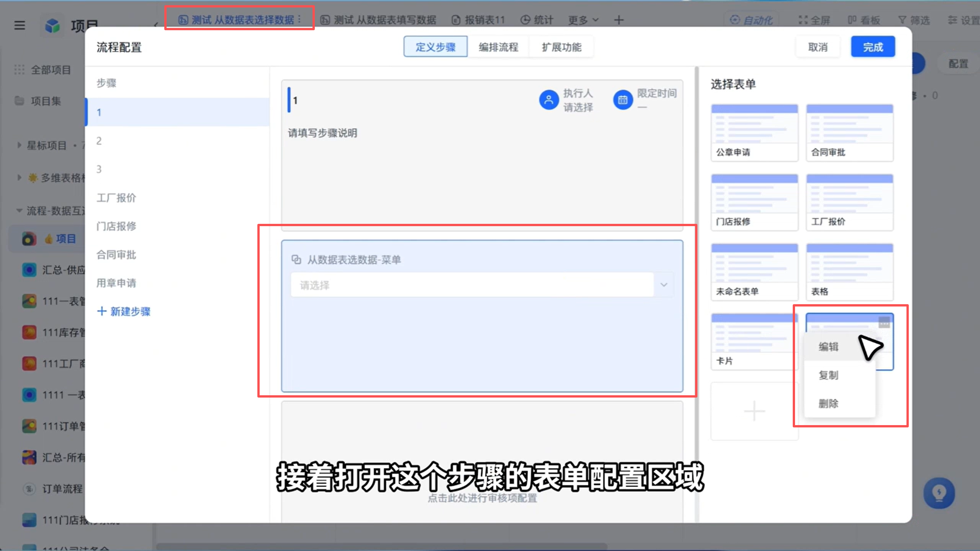This screenshot has width=980, height=551.
Task: Open the hamburger menu icon
Action: [20, 25]
